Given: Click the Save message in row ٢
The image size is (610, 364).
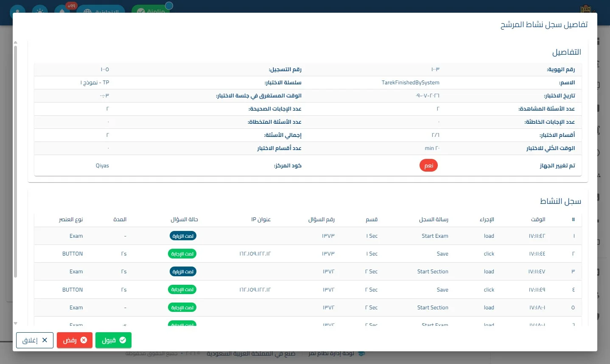Looking at the screenshot, I should click(x=442, y=254).
